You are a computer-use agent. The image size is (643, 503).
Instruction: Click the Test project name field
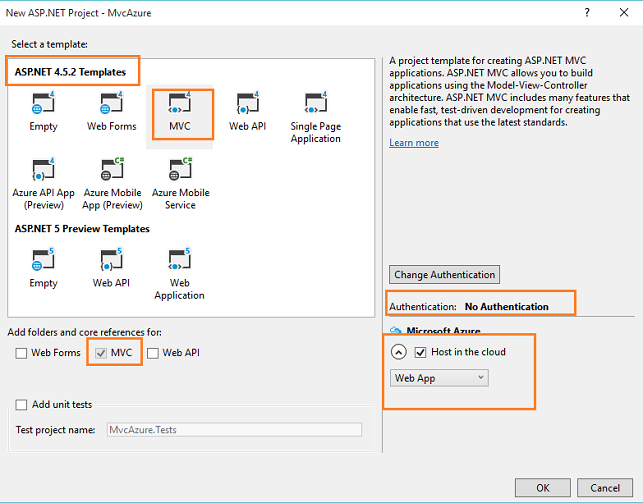(x=234, y=430)
